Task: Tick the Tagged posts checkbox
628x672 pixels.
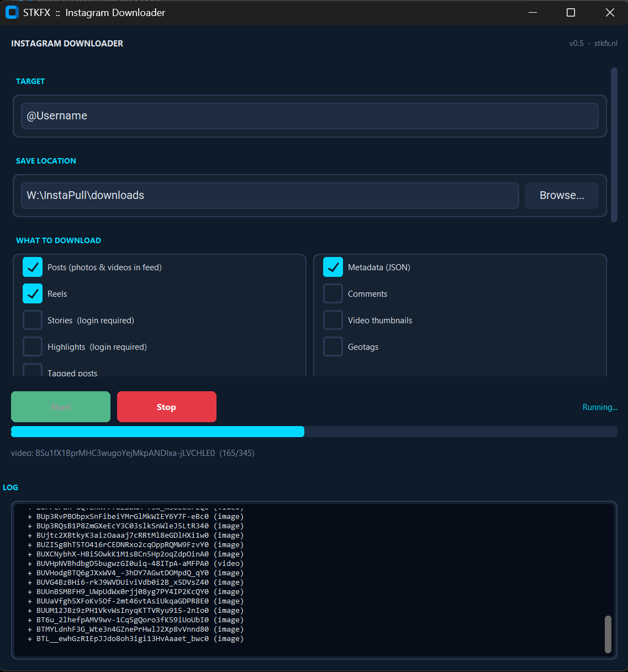Action: tap(33, 370)
